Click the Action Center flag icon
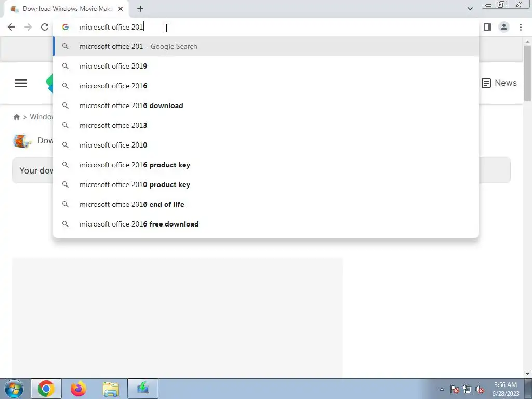Screen dimensions: 532x399 [455, 389]
